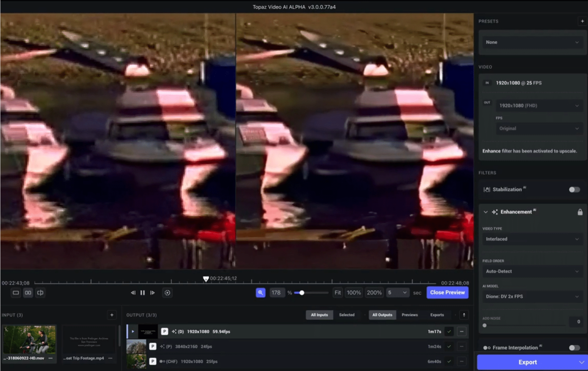
Task: Click the Export button
Action: coord(527,362)
